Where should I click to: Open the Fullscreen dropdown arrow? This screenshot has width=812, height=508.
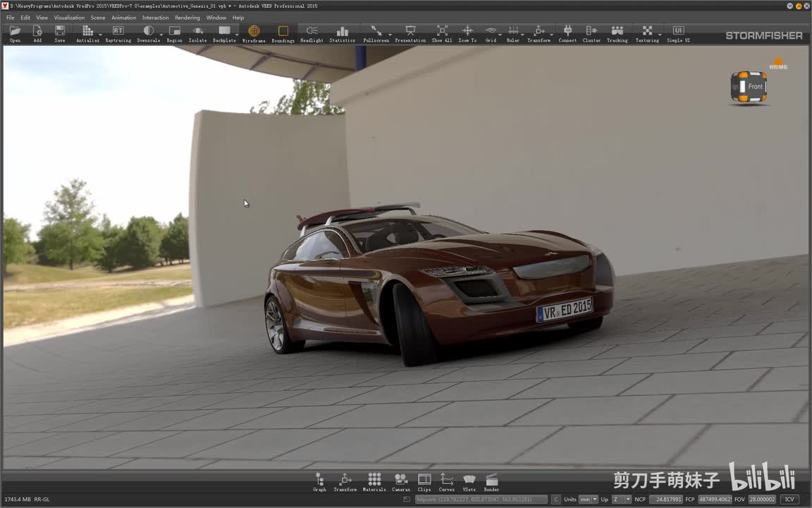tap(390, 35)
